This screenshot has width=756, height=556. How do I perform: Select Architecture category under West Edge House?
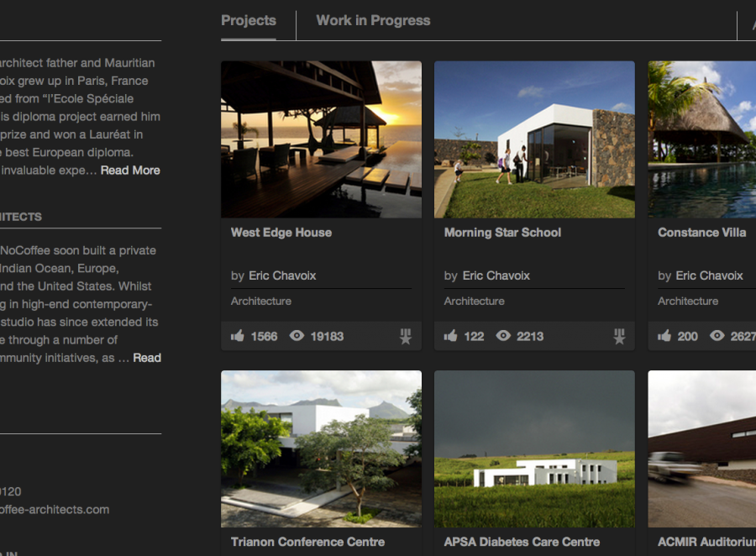coord(261,301)
